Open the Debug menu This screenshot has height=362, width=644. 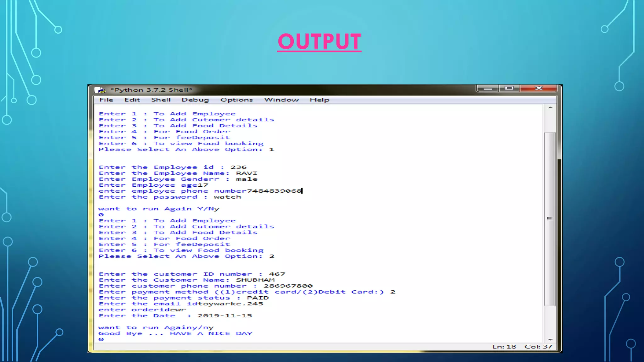click(x=195, y=100)
